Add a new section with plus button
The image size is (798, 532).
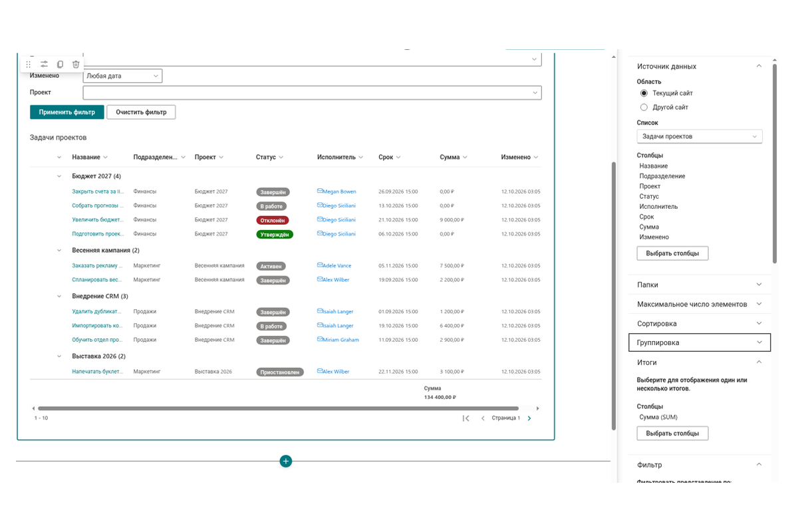286,461
